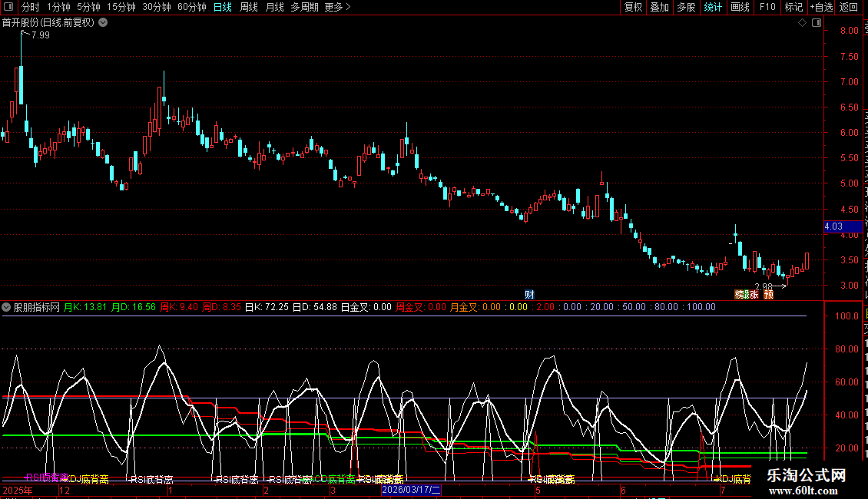The height and width of the screenshot is (499, 868).
Task: Click the 2025年 timeline label
Action: pyautogui.click(x=18, y=490)
